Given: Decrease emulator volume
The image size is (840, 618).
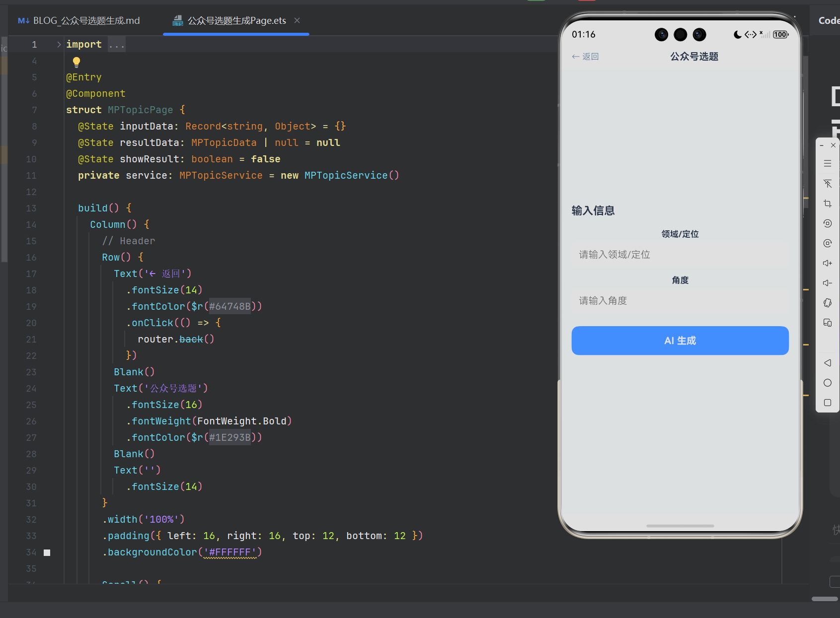Looking at the screenshot, I should pos(828,283).
